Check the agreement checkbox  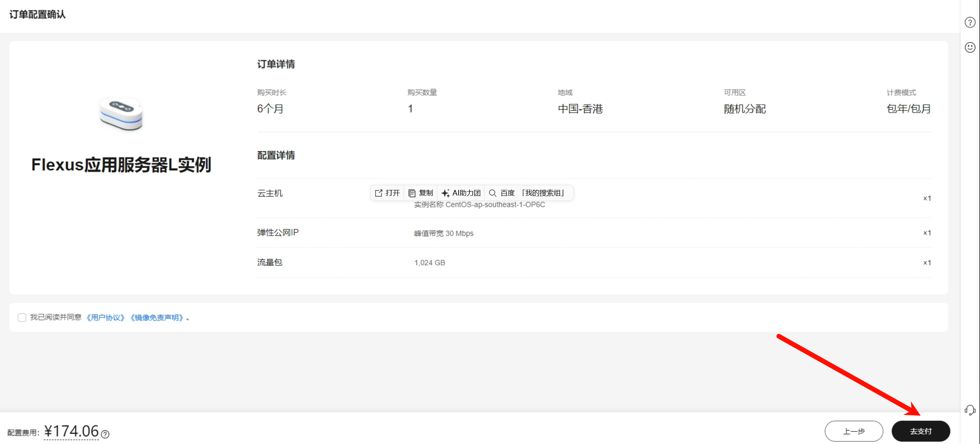click(x=22, y=317)
